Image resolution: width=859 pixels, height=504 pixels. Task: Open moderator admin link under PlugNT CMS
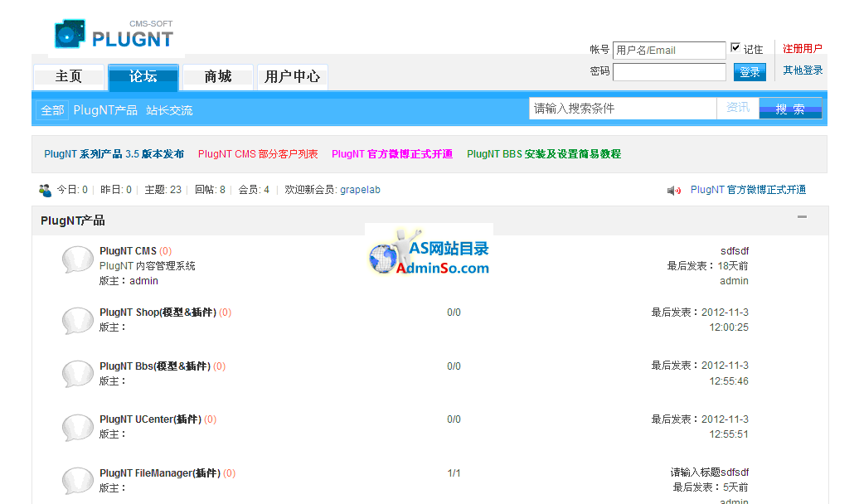143,281
